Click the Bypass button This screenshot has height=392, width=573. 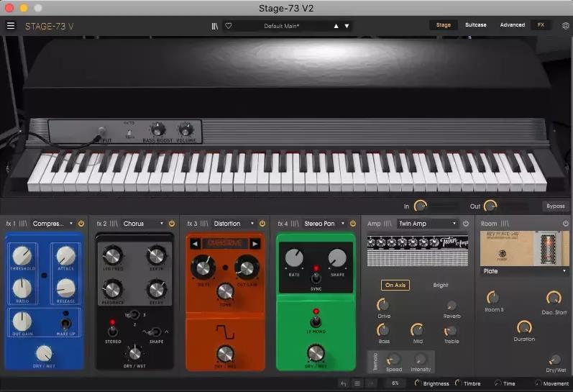556,206
